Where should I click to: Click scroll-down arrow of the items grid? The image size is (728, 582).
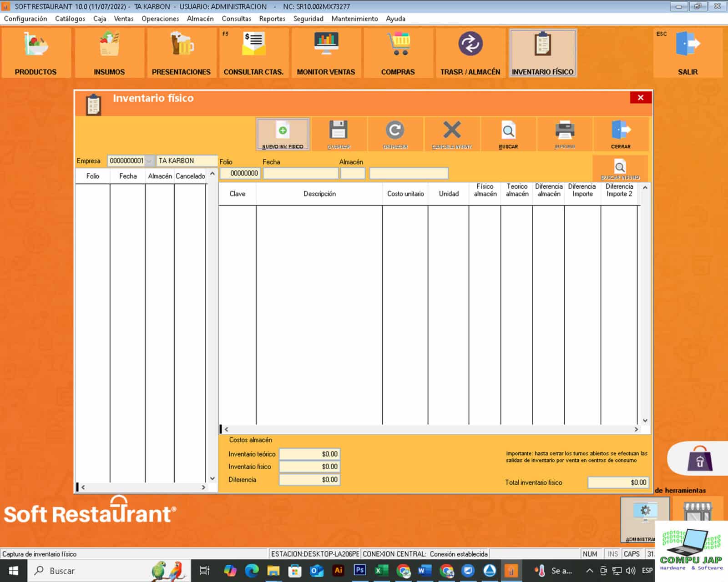pyautogui.click(x=645, y=421)
